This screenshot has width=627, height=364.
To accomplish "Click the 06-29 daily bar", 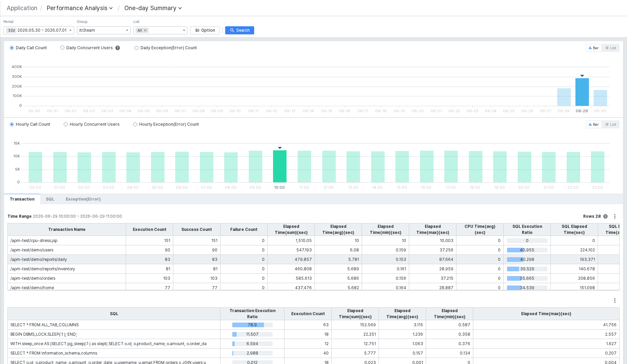I will tap(582, 92).
